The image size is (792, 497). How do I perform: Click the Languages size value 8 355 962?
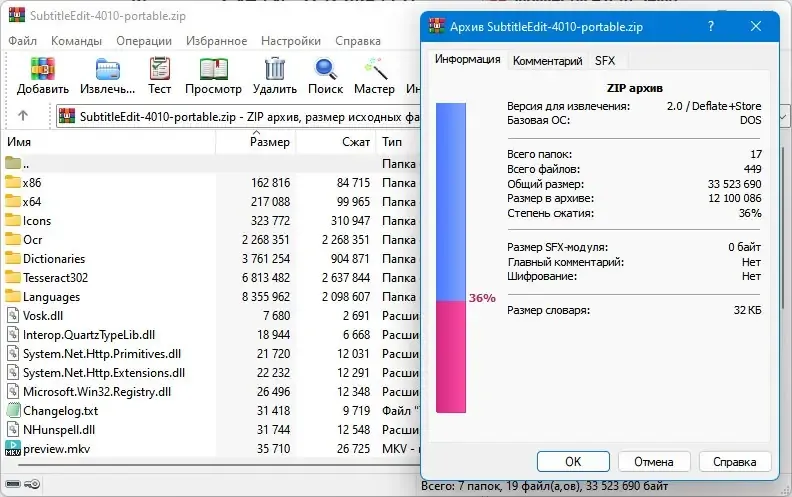[266, 296]
